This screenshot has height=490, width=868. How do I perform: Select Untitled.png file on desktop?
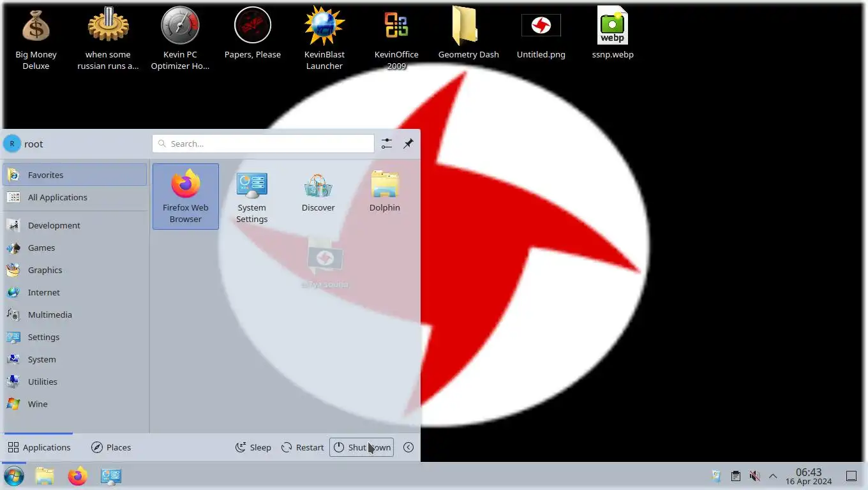[x=541, y=33]
